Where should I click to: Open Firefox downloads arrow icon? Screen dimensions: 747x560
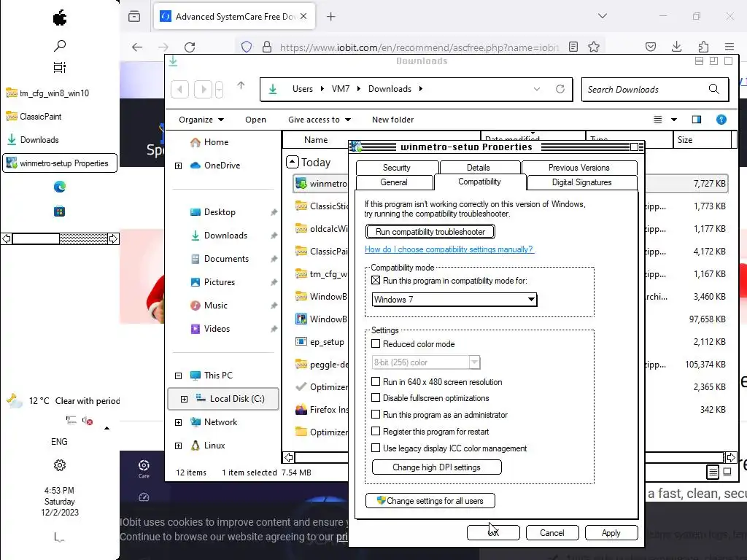(676, 47)
